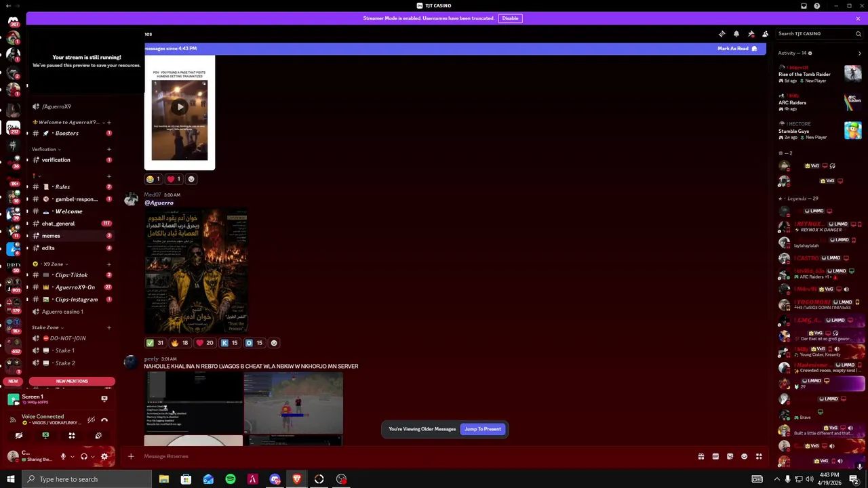Open the Clips-Tiktok channel
This screenshot has height=488, width=868.
(x=71, y=275)
